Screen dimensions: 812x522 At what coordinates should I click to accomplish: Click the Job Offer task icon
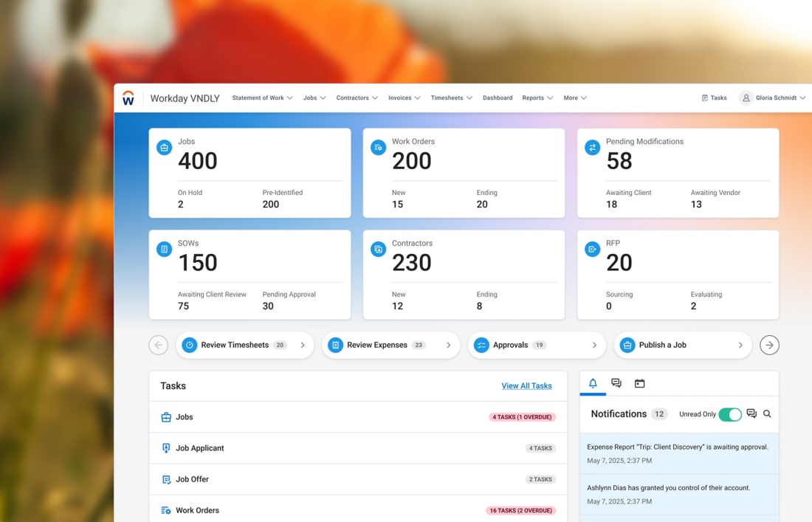point(166,479)
